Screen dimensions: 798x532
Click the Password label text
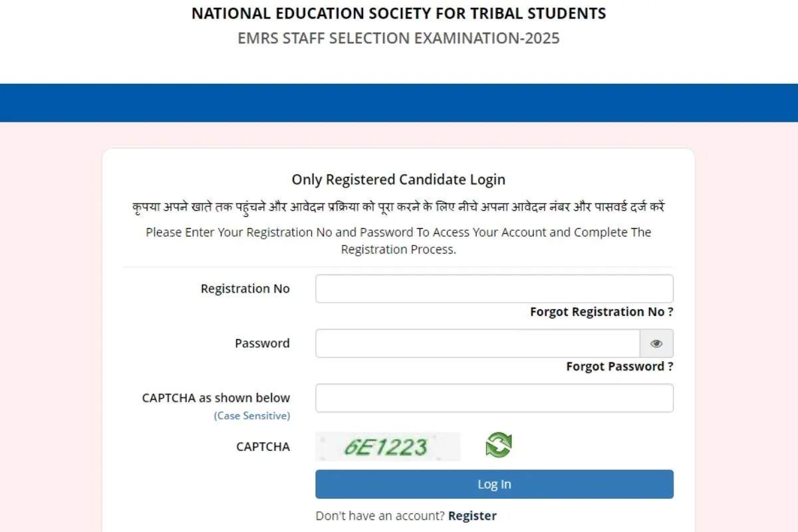point(262,343)
